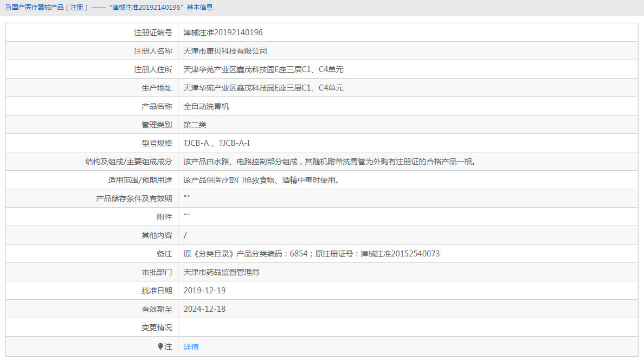Select the product name 全自动洗胃机
Screen dimensions: 644x360
click(x=205, y=106)
